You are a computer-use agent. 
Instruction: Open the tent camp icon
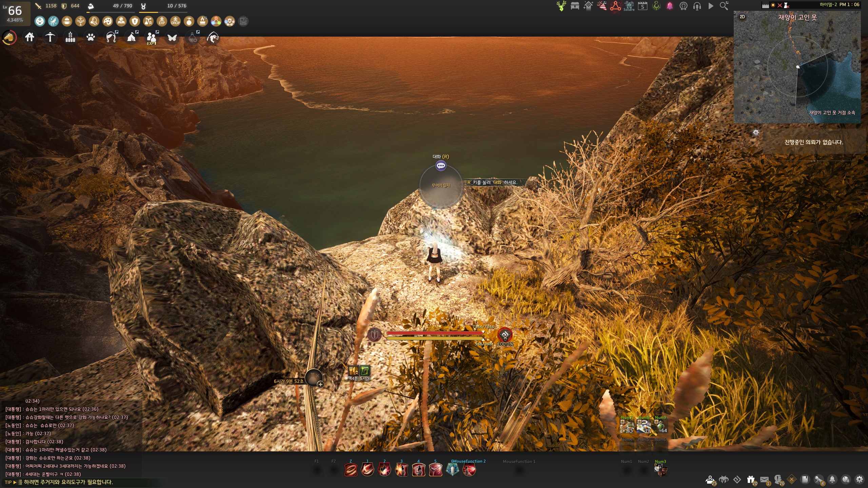tap(132, 37)
